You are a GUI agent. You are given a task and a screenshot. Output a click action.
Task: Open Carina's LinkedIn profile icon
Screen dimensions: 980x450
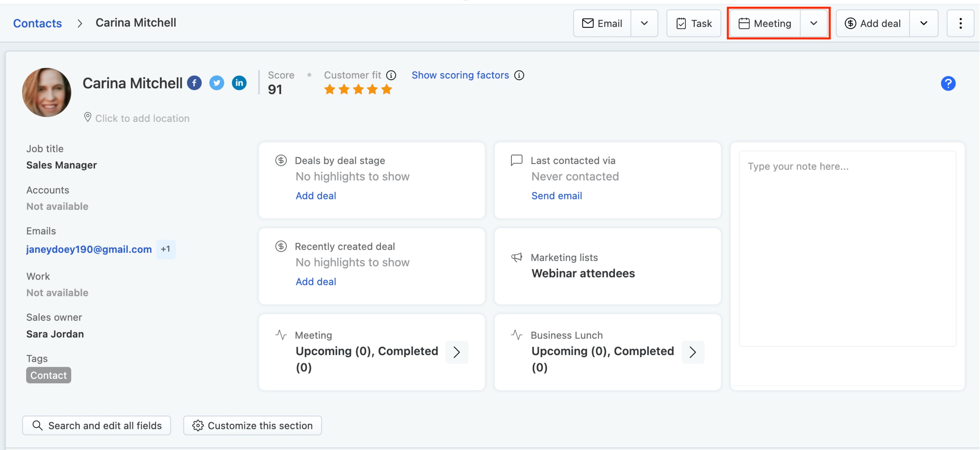(239, 83)
